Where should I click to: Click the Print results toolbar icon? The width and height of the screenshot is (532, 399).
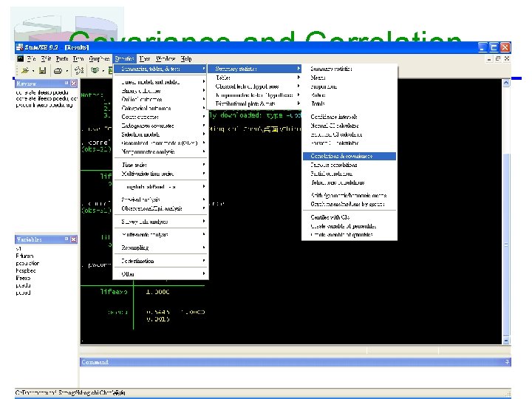58,71
